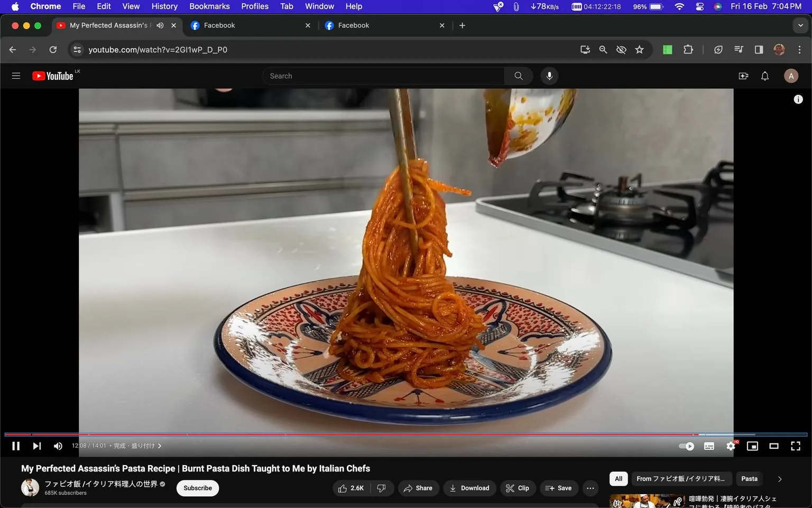This screenshot has width=812, height=508.
Task: Expand the chapter title next to the timestamp
Action: [x=159, y=446]
